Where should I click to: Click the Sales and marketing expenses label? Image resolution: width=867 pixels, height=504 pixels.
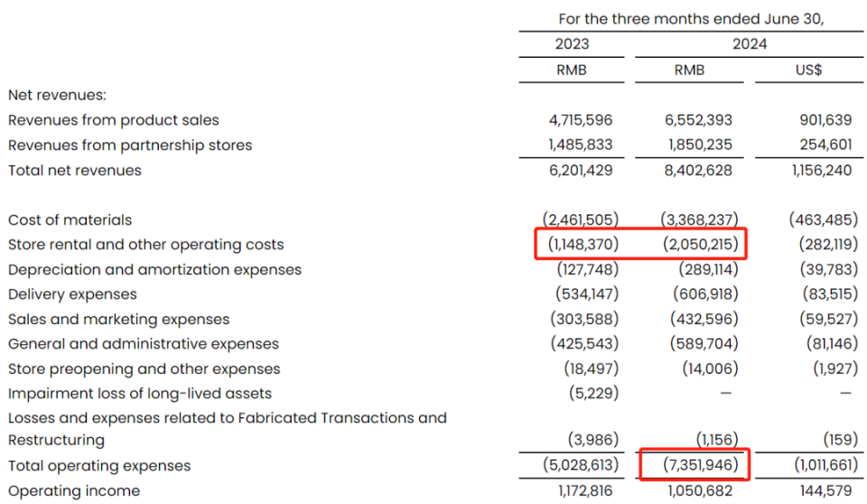coord(119,319)
